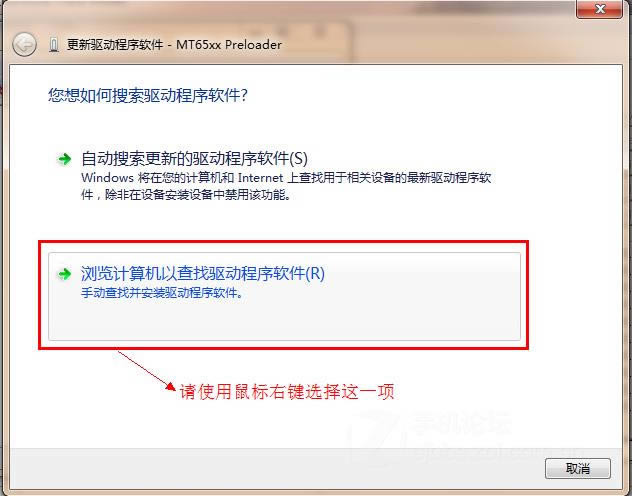Click the 取消 button
The height and width of the screenshot is (496, 632).
(578, 468)
